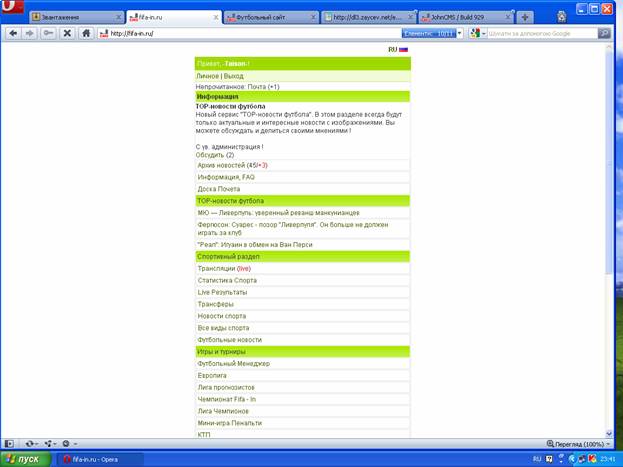Open Трансляции (live) link

224,269
